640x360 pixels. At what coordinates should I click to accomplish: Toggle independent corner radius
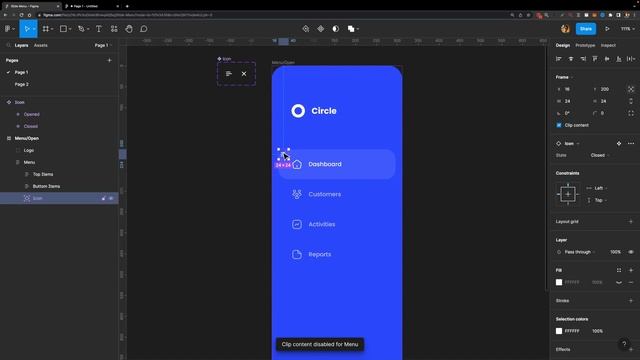(x=631, y=113)
